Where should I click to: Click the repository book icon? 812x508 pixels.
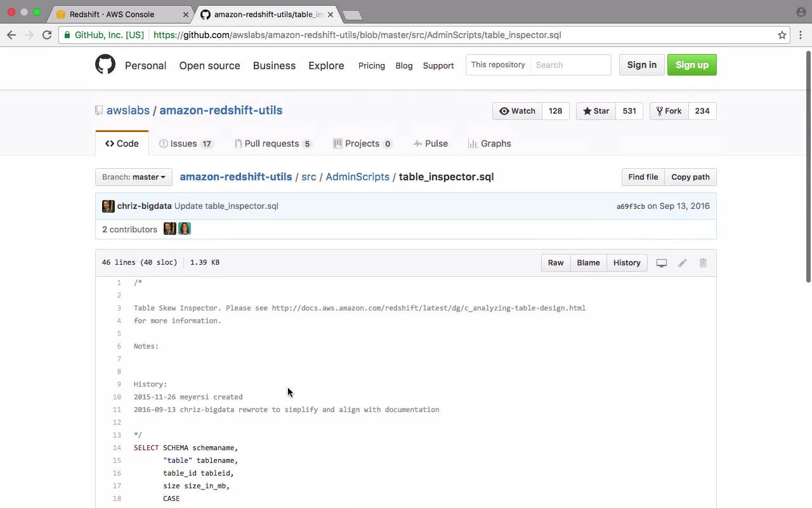click(x=99, y=110)
